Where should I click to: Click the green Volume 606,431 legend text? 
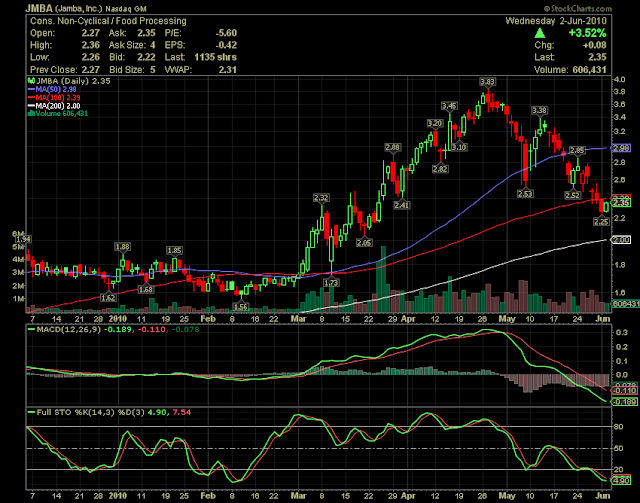pyautogui.click(x=62, y=114)
